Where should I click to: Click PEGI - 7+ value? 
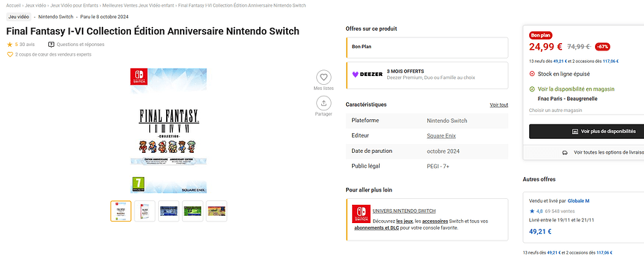(x=438, y=166)
